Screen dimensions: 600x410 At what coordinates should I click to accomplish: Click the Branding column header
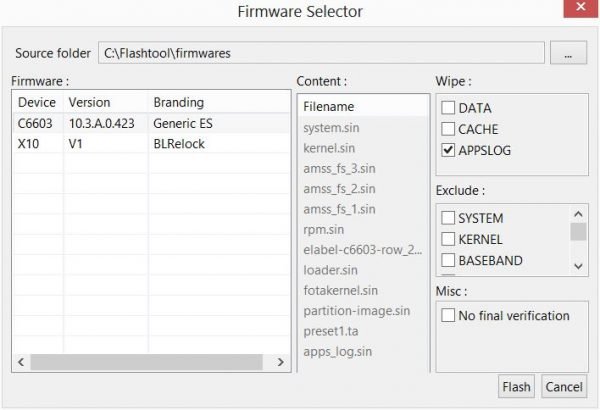219,103
